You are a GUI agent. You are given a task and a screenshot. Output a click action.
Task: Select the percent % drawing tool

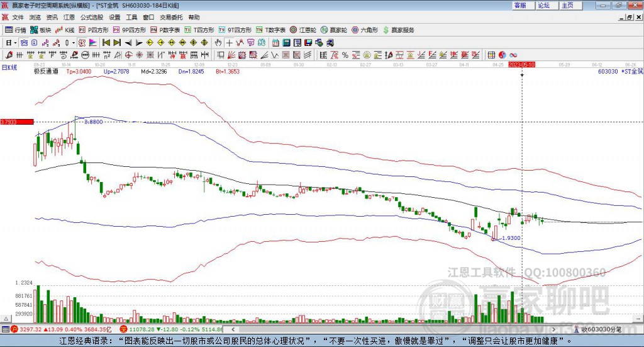(x=345, y=55)
